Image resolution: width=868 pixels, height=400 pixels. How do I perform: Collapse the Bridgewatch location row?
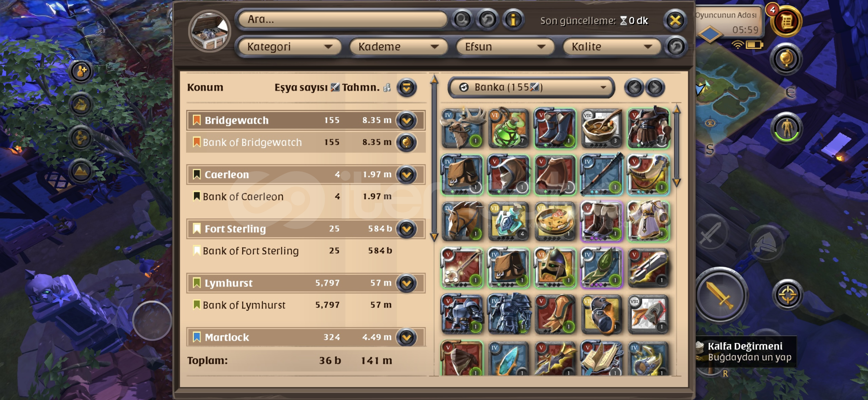pos(406,120)
